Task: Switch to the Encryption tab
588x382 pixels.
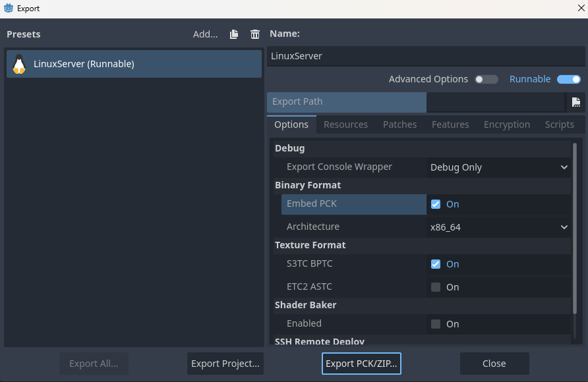Action: coord(506,124)
